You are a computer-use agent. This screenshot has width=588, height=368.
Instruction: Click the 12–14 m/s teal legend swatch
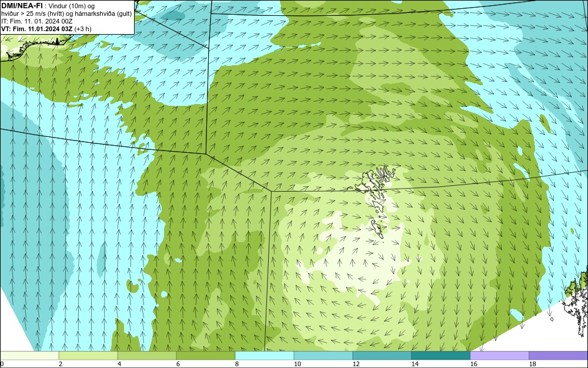point(382,355)
